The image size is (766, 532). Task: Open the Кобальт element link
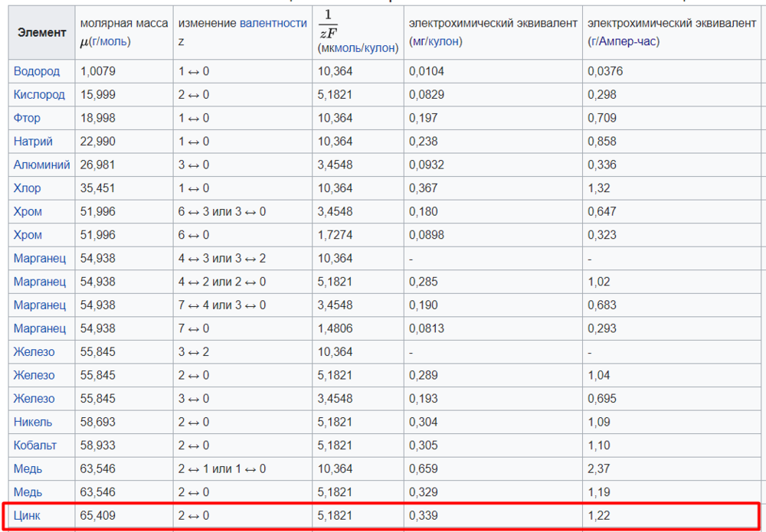click(36, 446)
